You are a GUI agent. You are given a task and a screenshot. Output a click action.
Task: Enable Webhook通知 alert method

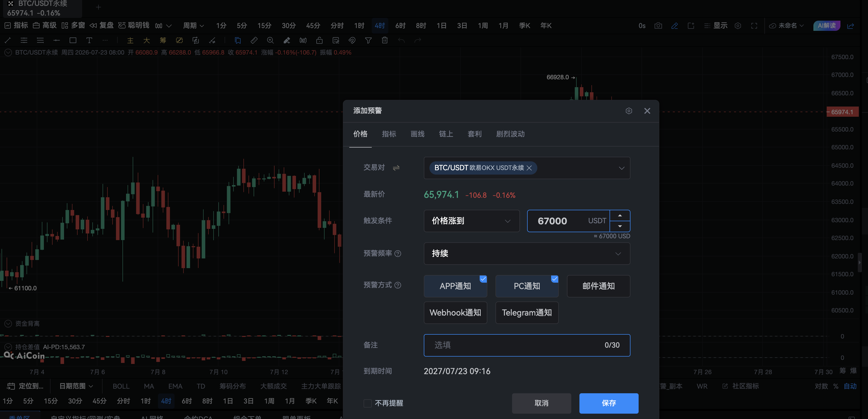pyautogui.click(x=455, y=313)
